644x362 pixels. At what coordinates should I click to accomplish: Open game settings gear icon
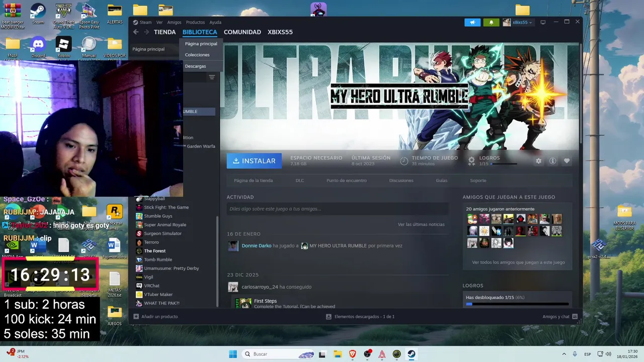tap(538, 161)
